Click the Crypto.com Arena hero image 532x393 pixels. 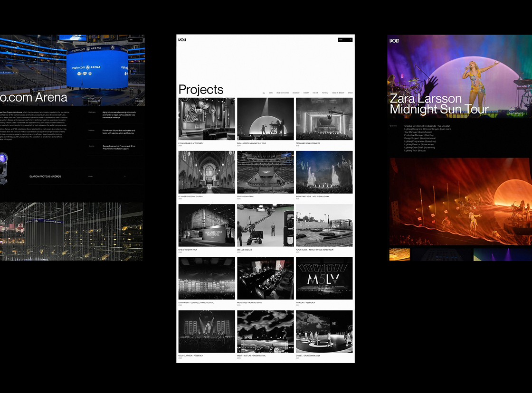tap(72, 70)
